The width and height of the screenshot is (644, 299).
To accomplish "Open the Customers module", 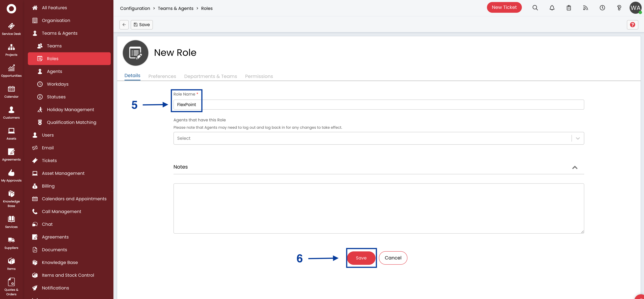I will point(11,113).
